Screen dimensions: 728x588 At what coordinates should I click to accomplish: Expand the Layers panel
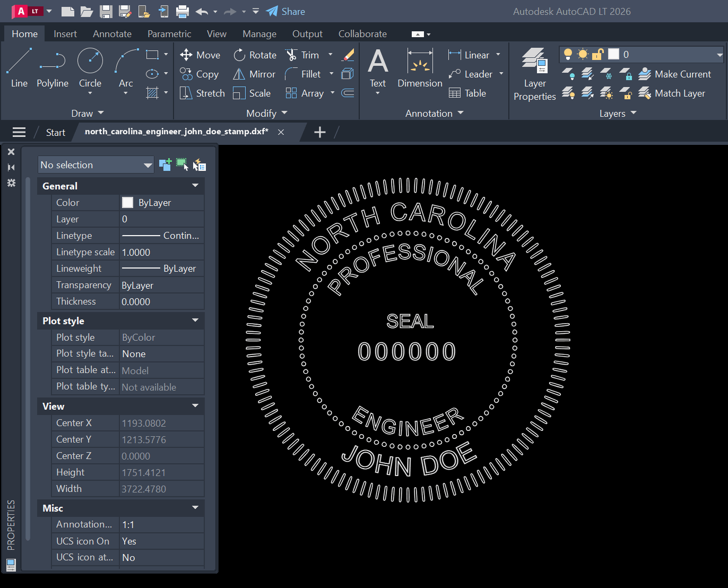tap(618, 113)
